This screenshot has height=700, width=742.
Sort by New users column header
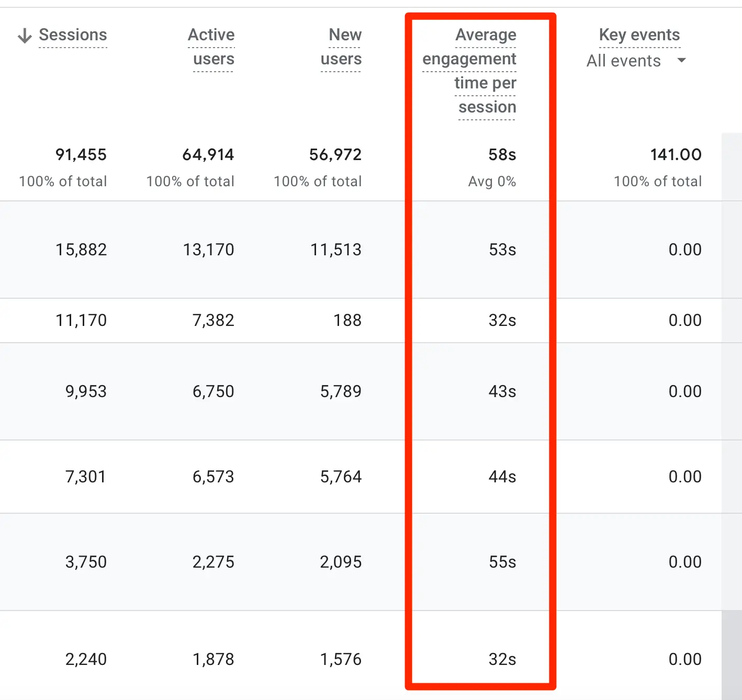pos(341,47)
